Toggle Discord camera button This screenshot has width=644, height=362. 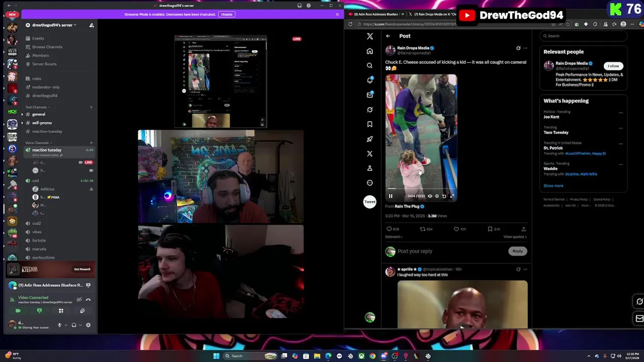point(18,311)
